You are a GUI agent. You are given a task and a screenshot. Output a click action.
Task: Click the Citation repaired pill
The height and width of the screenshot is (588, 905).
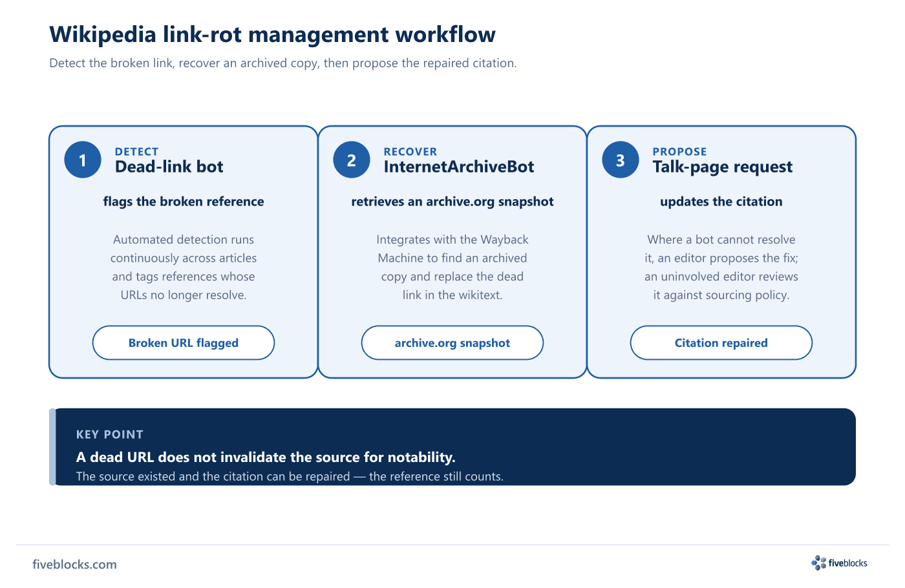[721, 342]
